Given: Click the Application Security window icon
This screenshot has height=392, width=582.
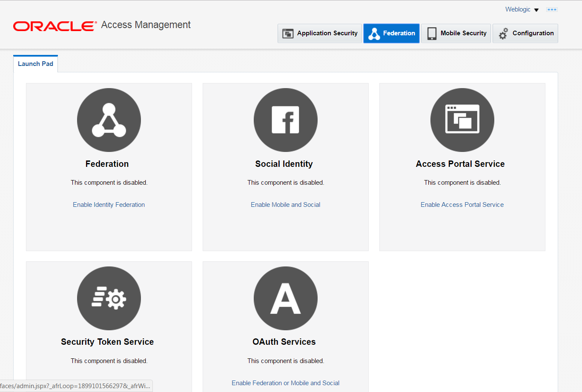Looking at the screenshot, I should tap(288, 33).
